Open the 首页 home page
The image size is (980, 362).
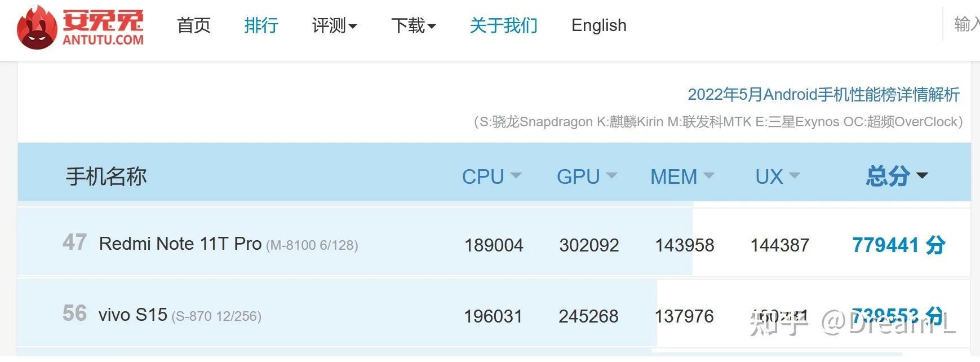[193, 25]
